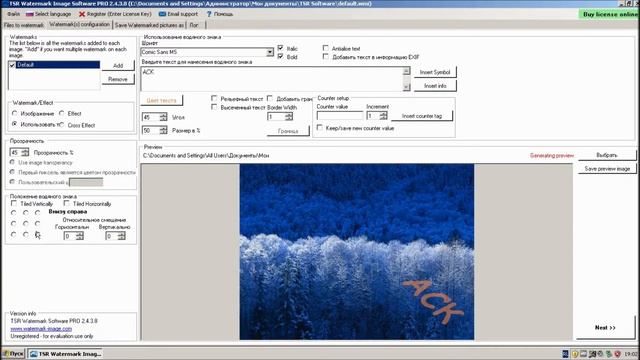The width and height of the screenshot is (640, 360).
Task: Select center watermark position radio
Action: [x=26, y=224]
